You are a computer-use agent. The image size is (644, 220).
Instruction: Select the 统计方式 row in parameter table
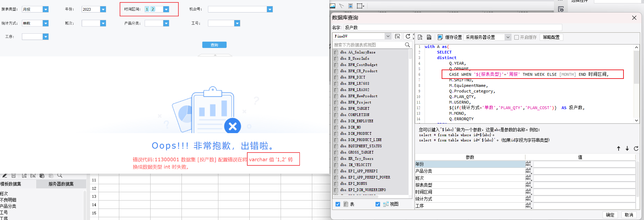pyautogui.click(x=470, y=199)
